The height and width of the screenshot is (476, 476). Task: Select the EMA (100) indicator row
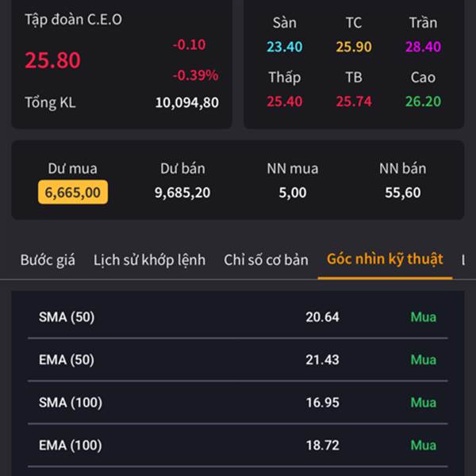pos(238,445)
